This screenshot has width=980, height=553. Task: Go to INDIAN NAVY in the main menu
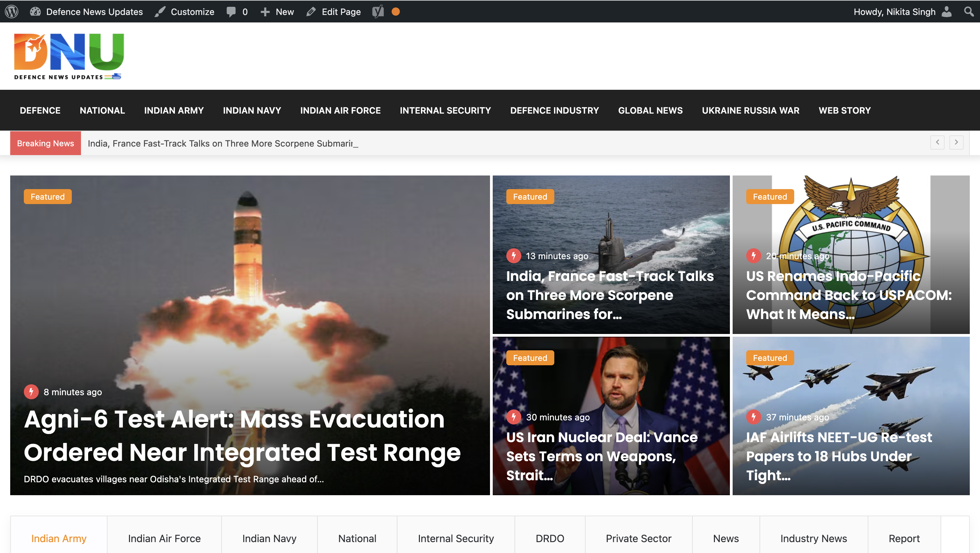click(x=252, y=110)
